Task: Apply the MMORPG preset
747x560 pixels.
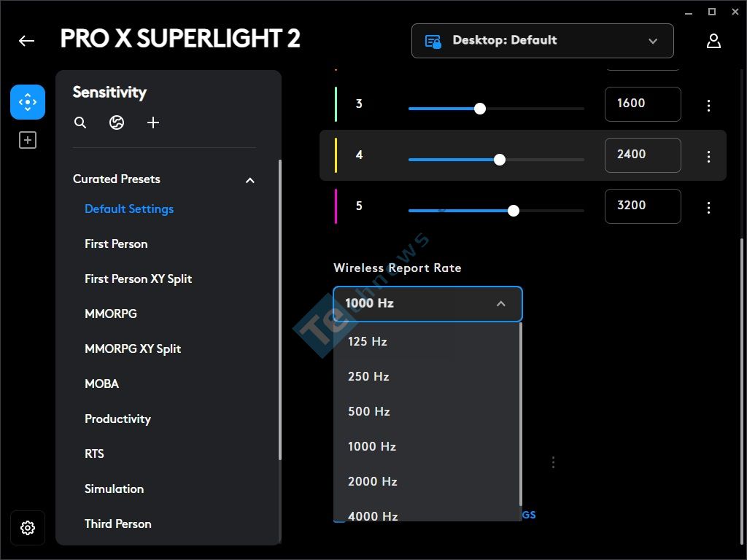Action: coord(111,314)
